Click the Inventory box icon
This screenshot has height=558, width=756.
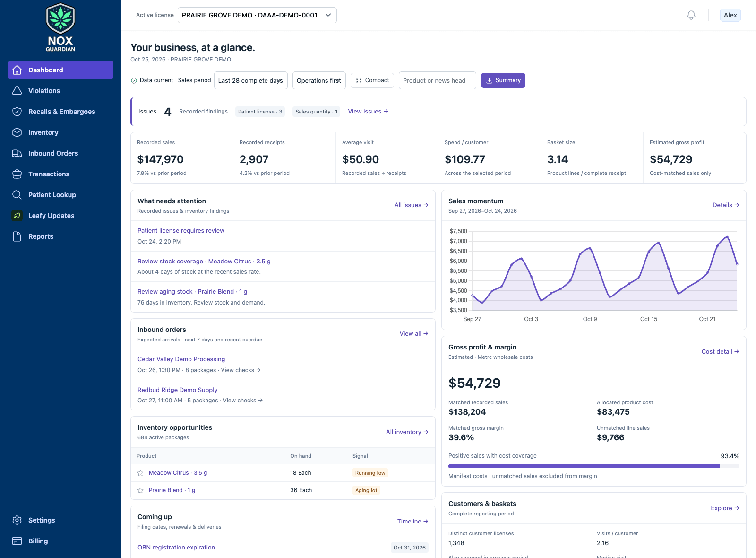pyautogui.click(x=17, y=132)
